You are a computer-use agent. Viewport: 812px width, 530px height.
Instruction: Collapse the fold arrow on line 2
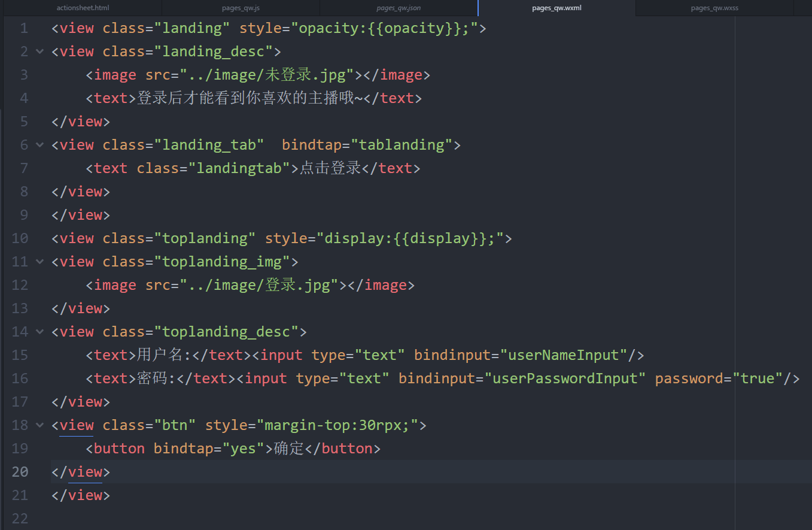click(40, 52)
